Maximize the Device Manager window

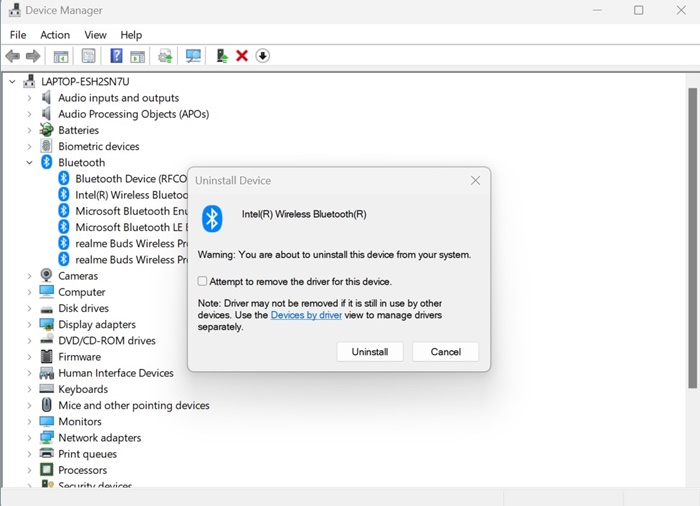pyautogui.click(x=639, y=10)
